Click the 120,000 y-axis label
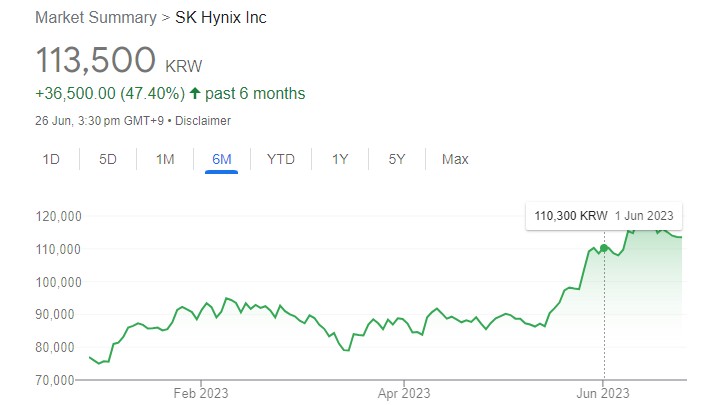 pos(58,216)
